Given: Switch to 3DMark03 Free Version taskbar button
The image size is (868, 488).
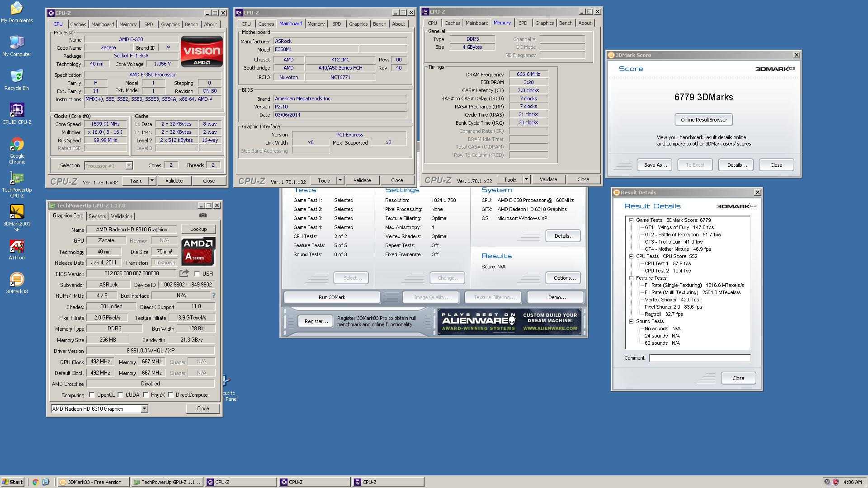Looking at the screenshot, I should (x=93, y=482).
